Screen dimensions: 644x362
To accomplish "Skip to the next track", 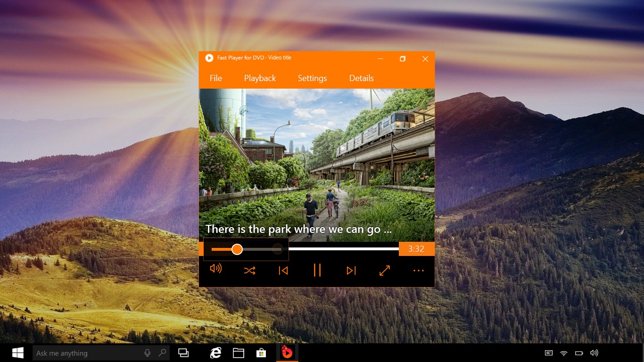I will 351,270.
